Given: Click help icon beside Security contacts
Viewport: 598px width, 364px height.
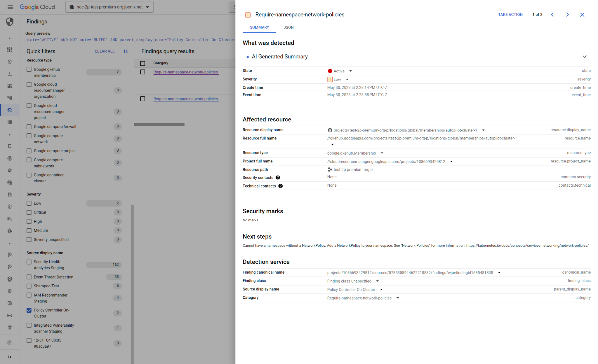Looking at the screenshot, I should tap(278, 177).
